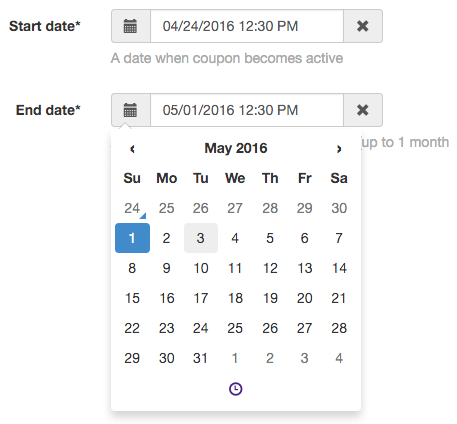Go to next month arrow
The width and height of the screenshot is (457, 424).
tap(339, 149)
